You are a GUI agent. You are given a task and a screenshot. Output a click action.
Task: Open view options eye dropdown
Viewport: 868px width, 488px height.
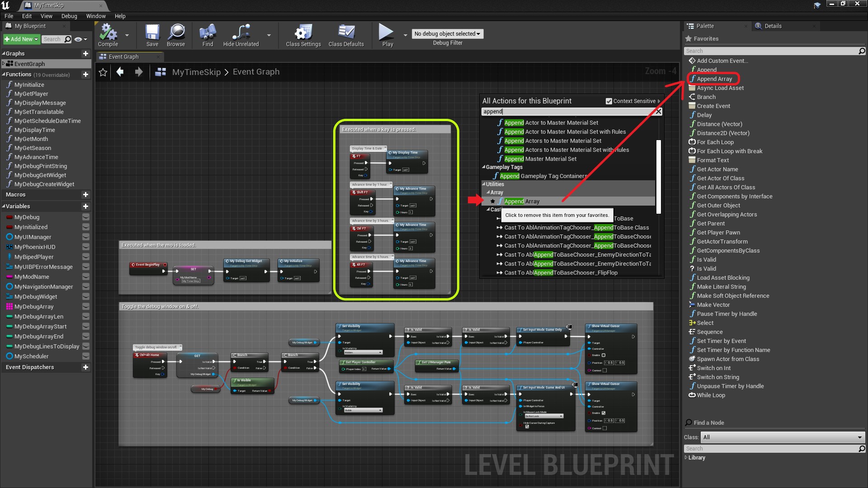click(80, 39)
